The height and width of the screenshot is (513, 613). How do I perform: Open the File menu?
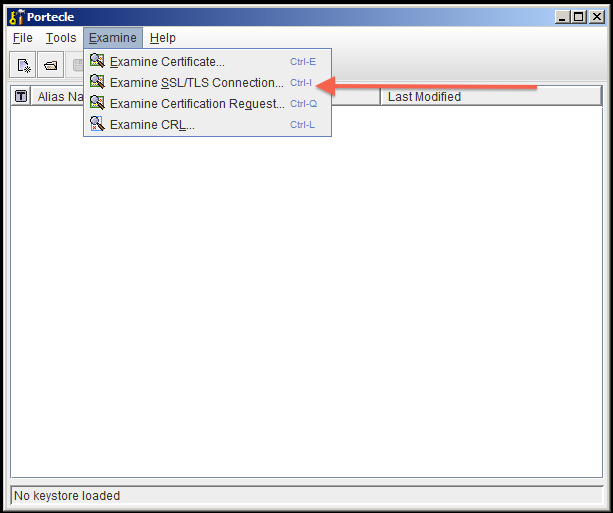pos(22,38)
